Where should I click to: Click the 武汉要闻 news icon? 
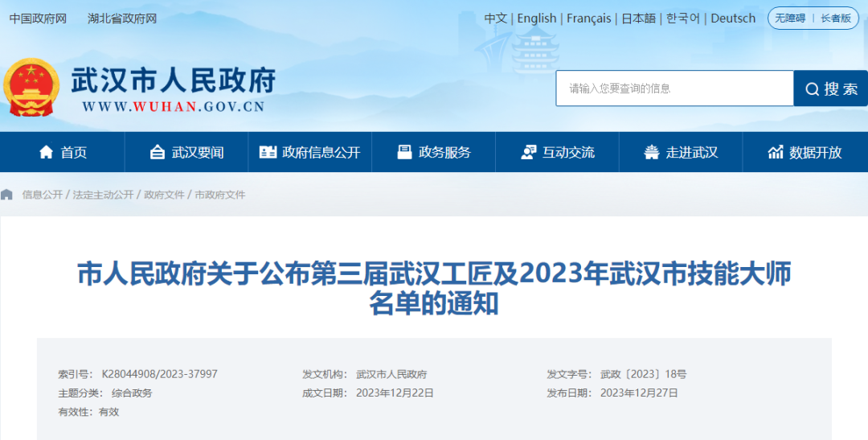(158, 152)
